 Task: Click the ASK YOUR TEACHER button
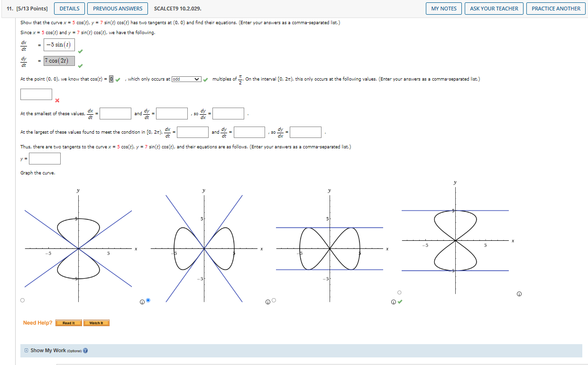(494, 9)
